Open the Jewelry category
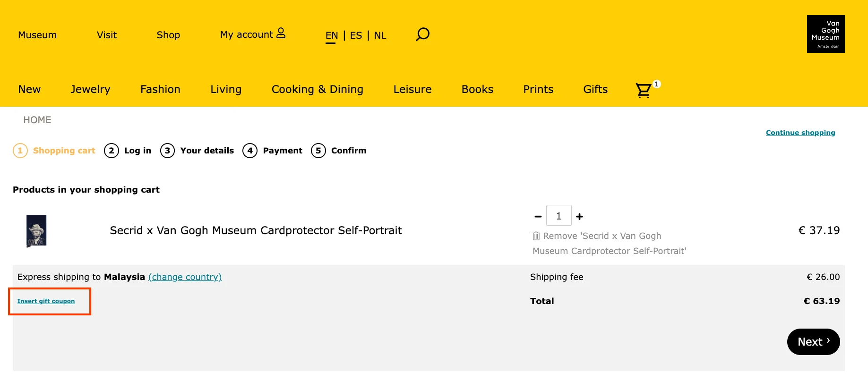This screenshot has width=868, height=381. [90, 89]
